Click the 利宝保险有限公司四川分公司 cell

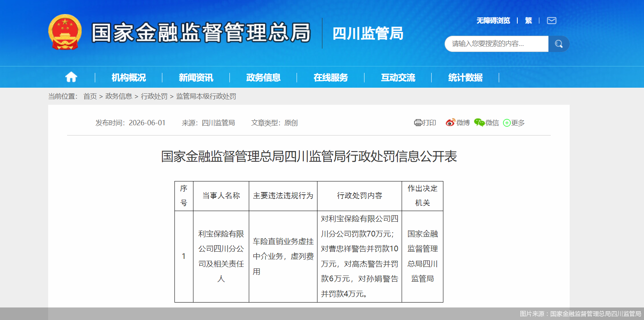(x=221, y=257)
